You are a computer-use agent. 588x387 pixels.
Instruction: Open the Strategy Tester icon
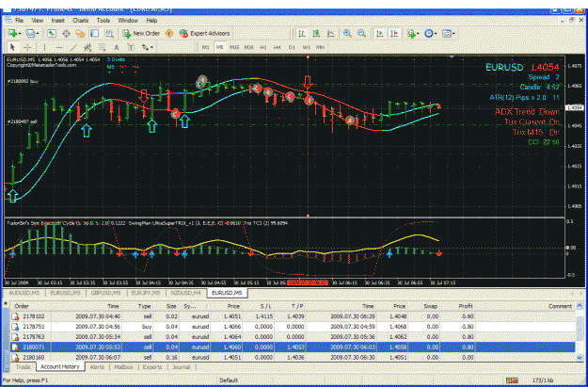109,33
